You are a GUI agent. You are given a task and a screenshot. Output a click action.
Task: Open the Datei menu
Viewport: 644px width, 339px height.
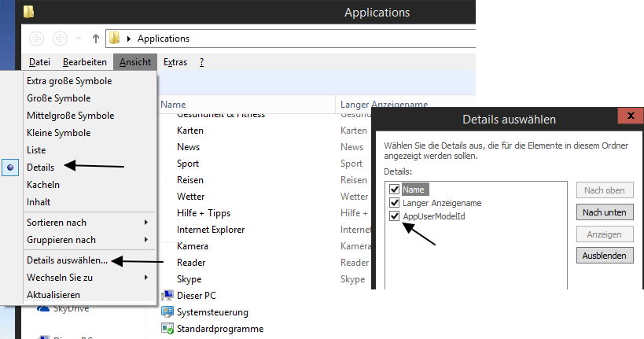(x=40, y=62)
